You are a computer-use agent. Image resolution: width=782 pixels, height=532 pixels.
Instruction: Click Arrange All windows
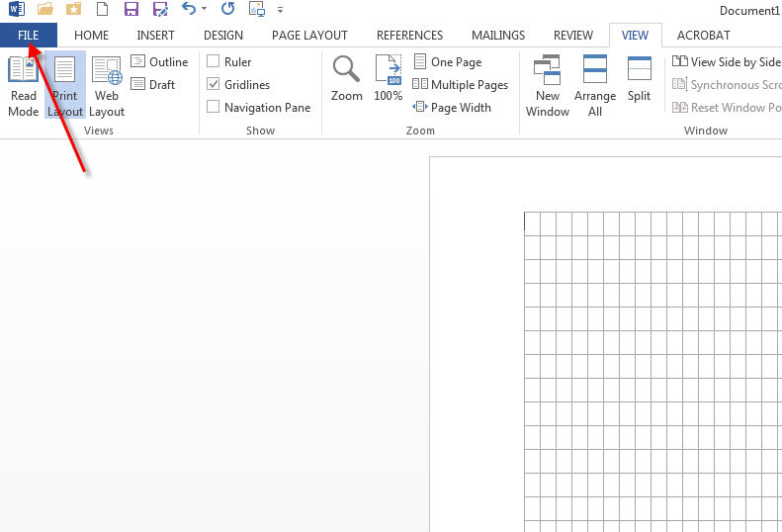tap(594, 85)
